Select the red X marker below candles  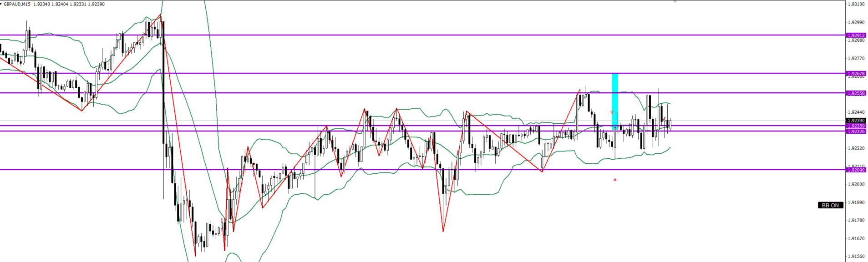[x=615, y=180]
